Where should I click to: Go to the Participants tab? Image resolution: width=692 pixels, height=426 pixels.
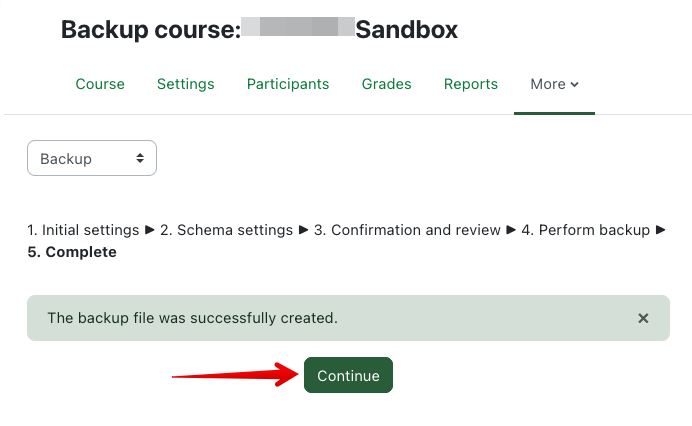[x=288, y=84]
